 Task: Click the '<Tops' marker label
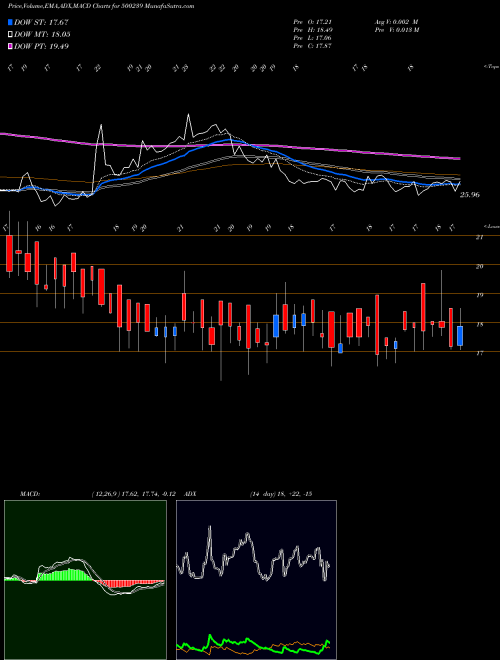(491, 67)
